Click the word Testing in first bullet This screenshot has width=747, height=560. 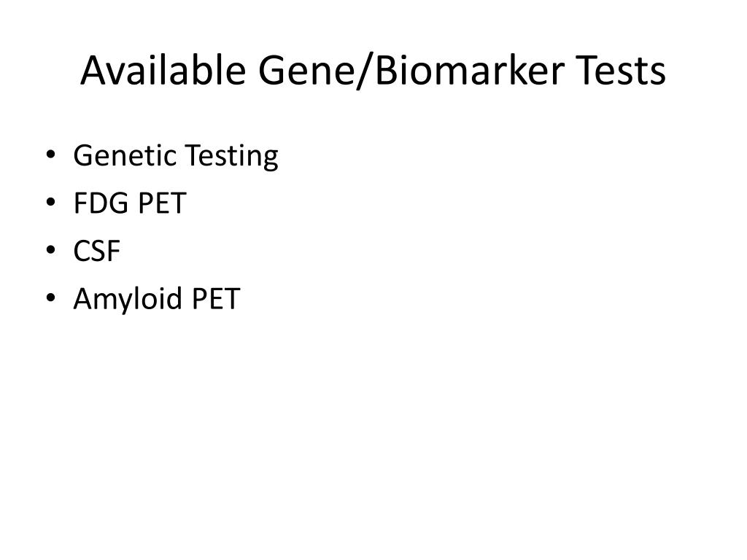pos(232,157)
